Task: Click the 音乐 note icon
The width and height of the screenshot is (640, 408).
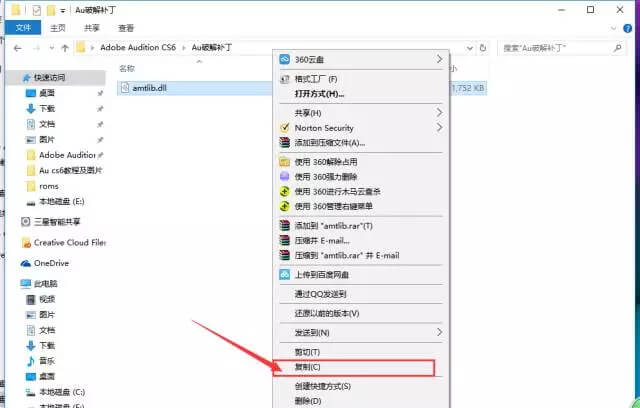Action: click(x=31, y=361)
